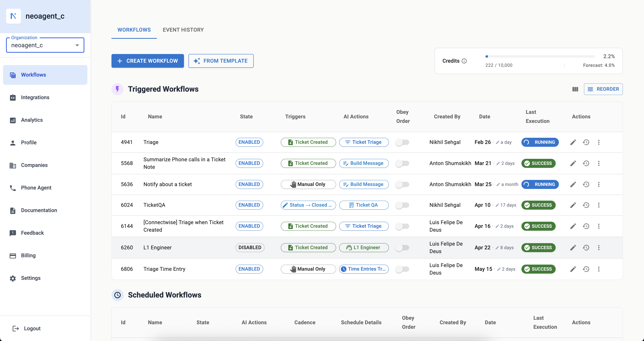Go to Profile in the sidebar

pos(45,143)
